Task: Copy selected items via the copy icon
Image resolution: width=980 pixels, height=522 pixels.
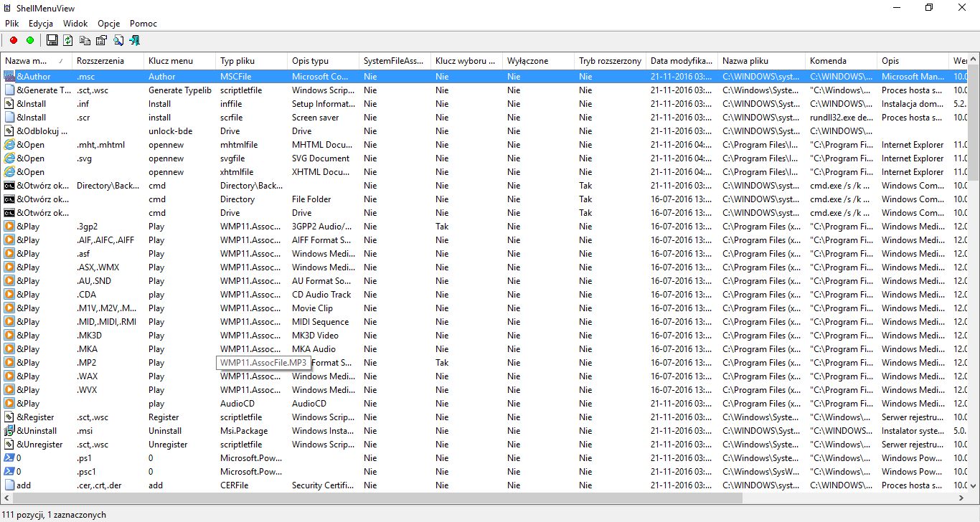Action: click(x=85, y=41)
